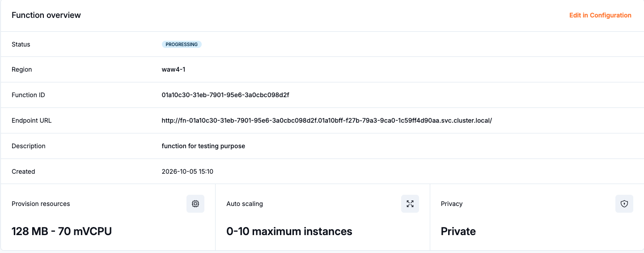The height and width of the screenshot is (253, 644).
Task: Click the 'Description' row label
Action: tap(29, 146)
